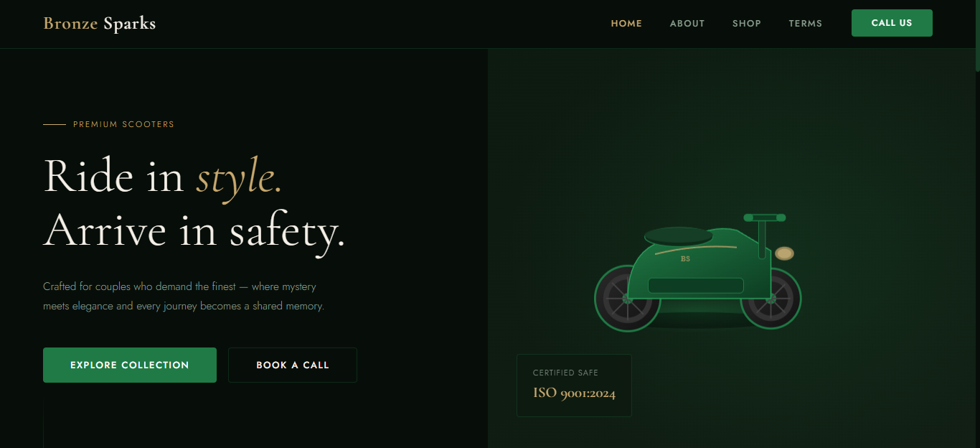Click the ISO 9001:2024 text
Screen dimensions: 980x448
pos(574,393)
